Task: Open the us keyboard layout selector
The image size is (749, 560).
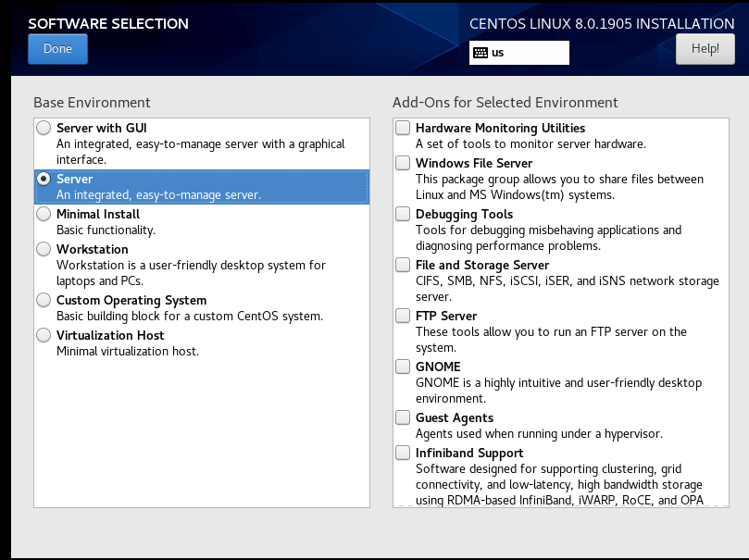Action: 519,53
